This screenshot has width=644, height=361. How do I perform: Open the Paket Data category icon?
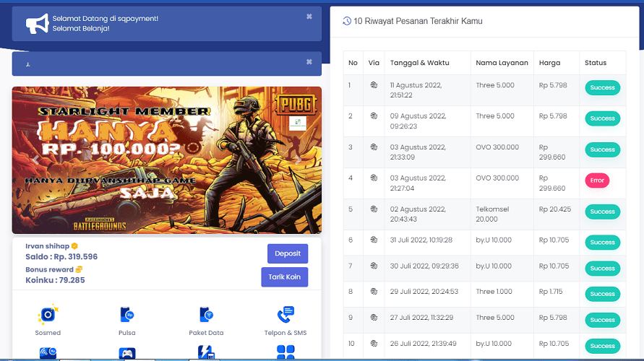point(206,315)
